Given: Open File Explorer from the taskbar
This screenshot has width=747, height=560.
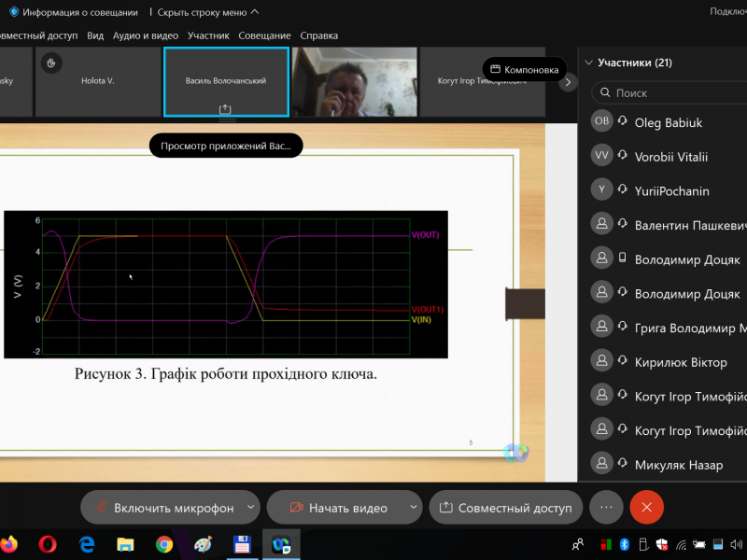Looking at the screenshot, I should click(x=125, y=544).
